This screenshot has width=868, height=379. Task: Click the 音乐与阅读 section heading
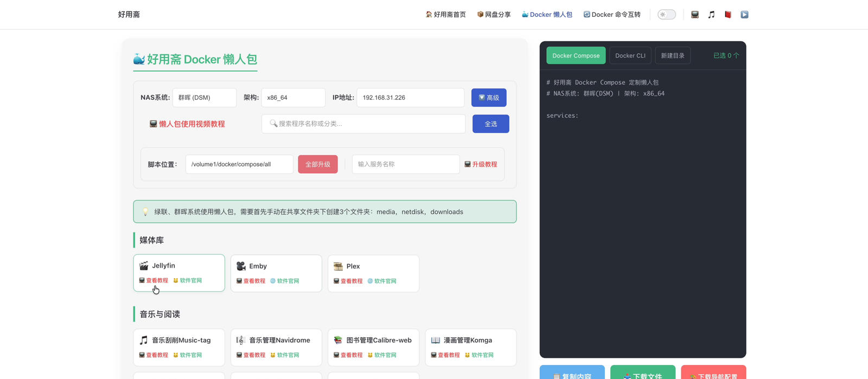point(159,314)
